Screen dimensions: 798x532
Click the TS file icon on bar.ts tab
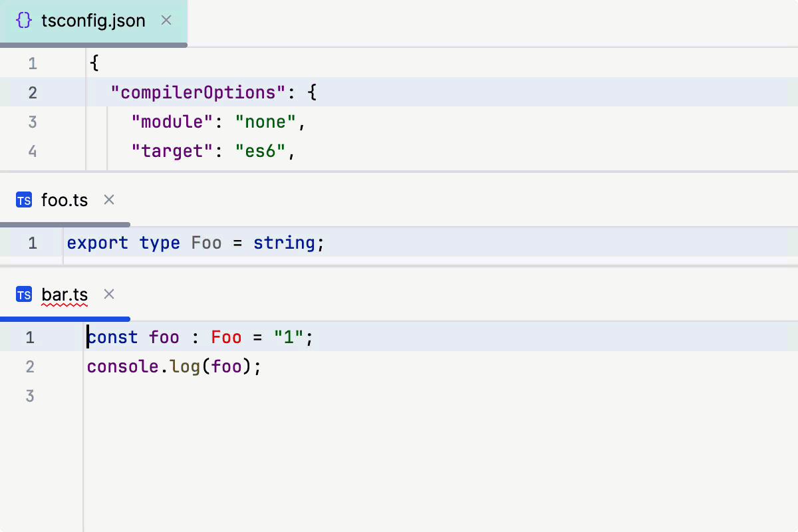23,294
